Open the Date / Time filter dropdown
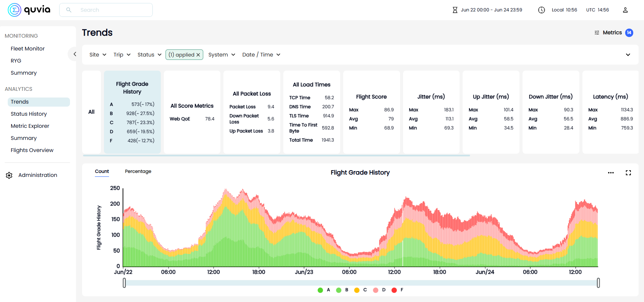 [261, 55]
